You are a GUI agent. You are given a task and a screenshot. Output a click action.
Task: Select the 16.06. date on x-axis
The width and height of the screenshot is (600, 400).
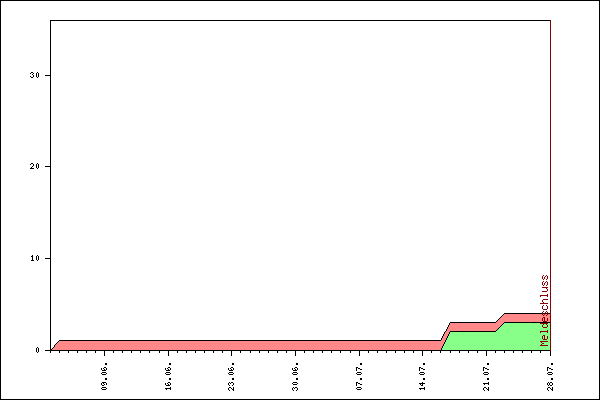click(x=168, y=372)
